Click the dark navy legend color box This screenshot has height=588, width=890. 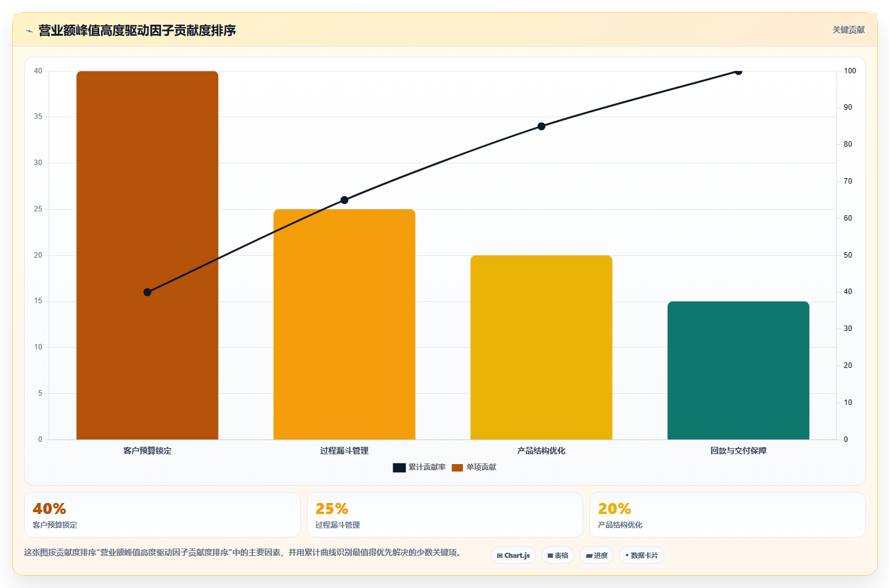[399, 468]
